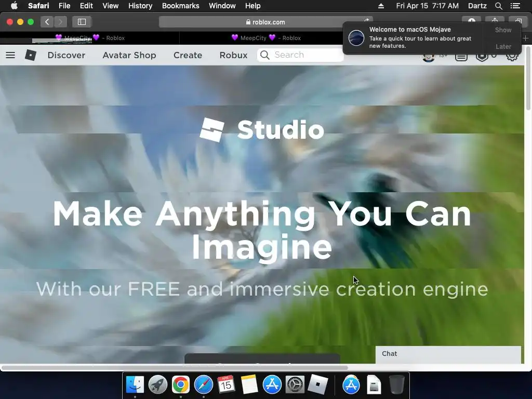This screenshot has width=532, height=399.
Task: Click the magnifier icon in Roblox search
Action: pos(264,55)
